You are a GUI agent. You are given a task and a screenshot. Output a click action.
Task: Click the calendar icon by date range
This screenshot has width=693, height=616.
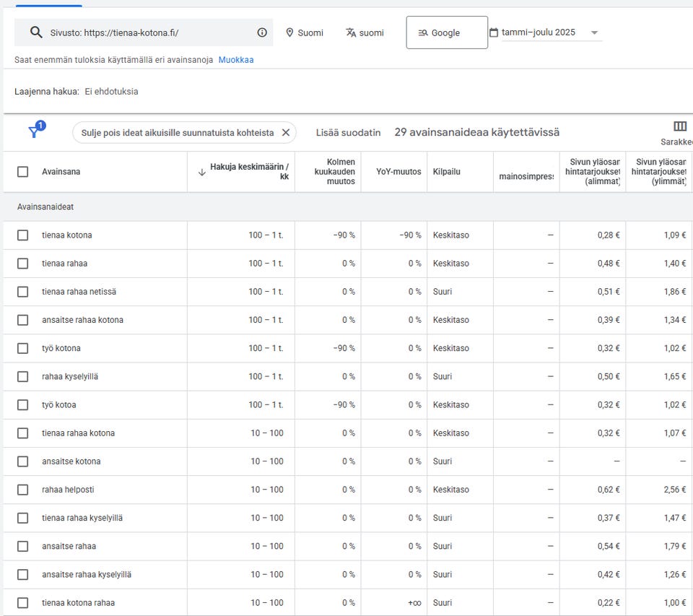[494, 32]
